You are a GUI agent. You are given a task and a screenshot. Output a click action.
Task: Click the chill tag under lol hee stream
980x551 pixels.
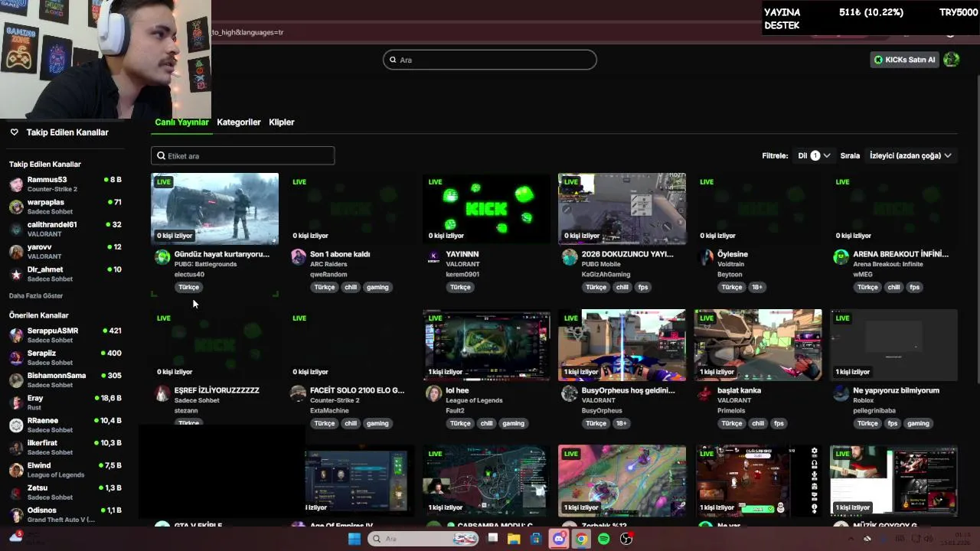486,423
